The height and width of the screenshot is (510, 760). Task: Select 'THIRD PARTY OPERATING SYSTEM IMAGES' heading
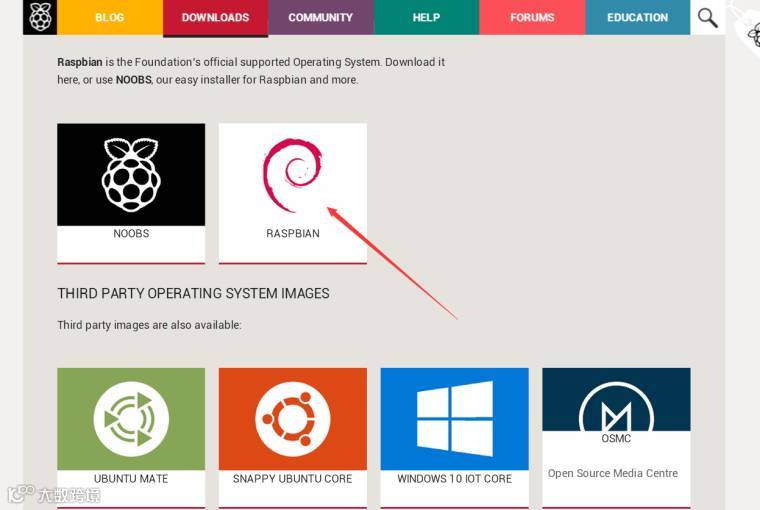pyautogui.click(x=193, y=294)
